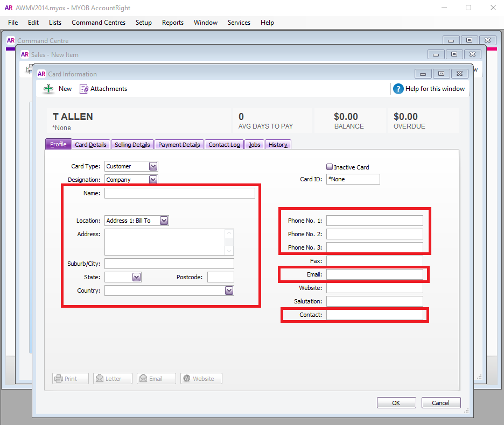Expand the Designation dropdown arrow
This screenshot has width=504, height=425.
(153, 179)
